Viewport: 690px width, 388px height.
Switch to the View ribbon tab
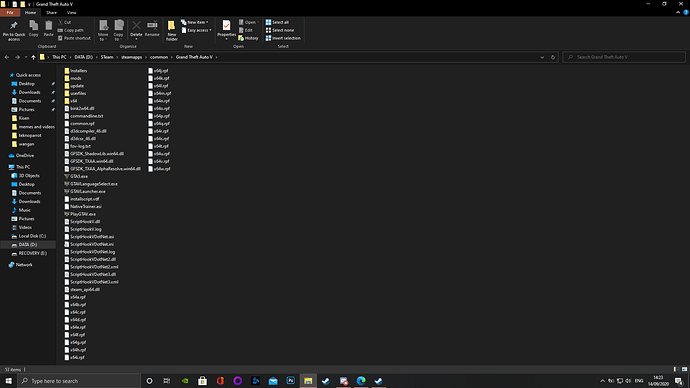click(x=71, y=13)
